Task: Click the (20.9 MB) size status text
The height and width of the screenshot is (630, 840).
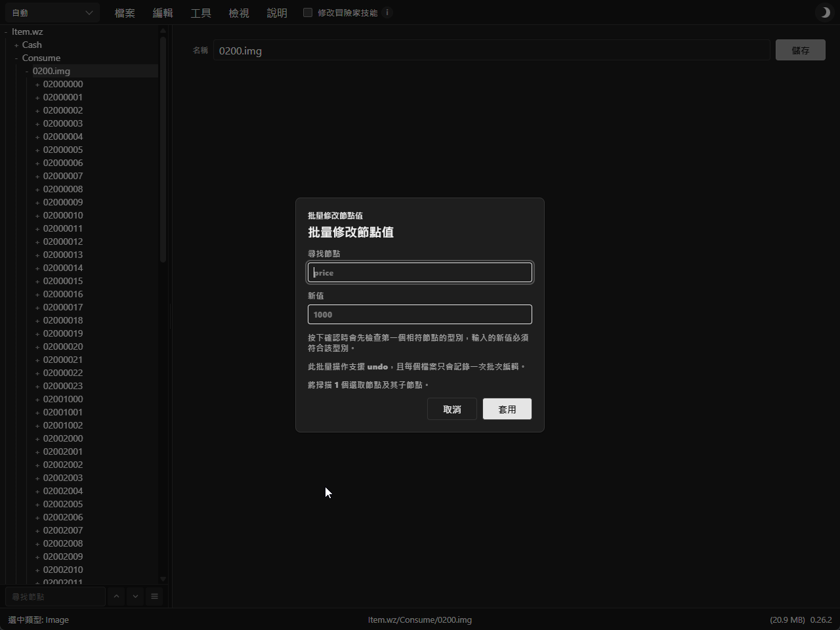Action: pyautogui.click(x=787, y=619)
